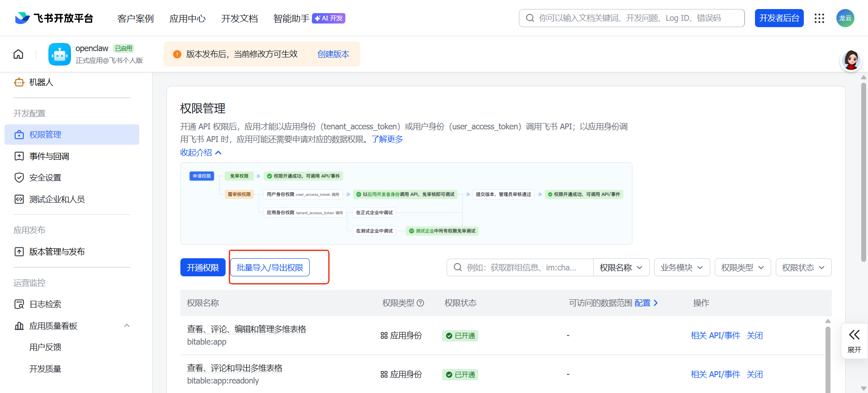
Task: Collapse the 应用质量看板 sidebar section
Action: tap(127, 326)
